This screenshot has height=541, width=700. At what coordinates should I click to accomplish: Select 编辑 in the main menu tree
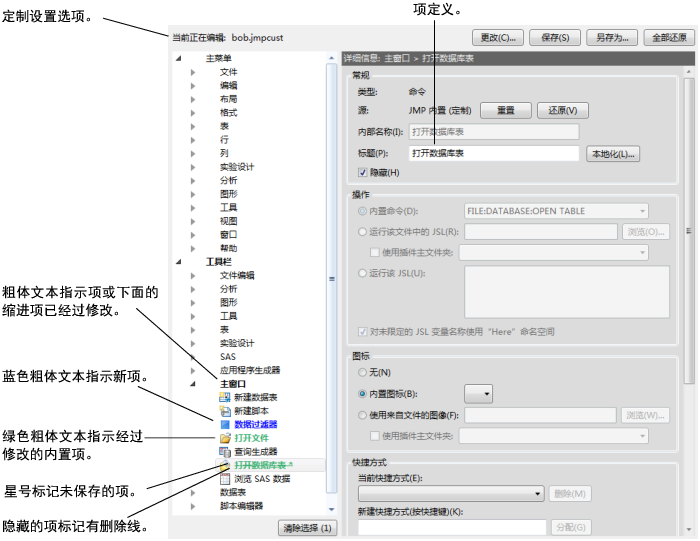click(x=228, y=85)
